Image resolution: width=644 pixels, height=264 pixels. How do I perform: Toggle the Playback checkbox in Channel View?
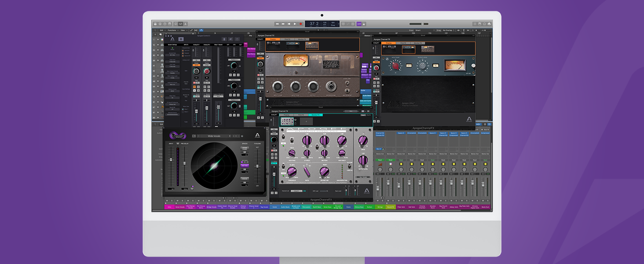[183, 53]
